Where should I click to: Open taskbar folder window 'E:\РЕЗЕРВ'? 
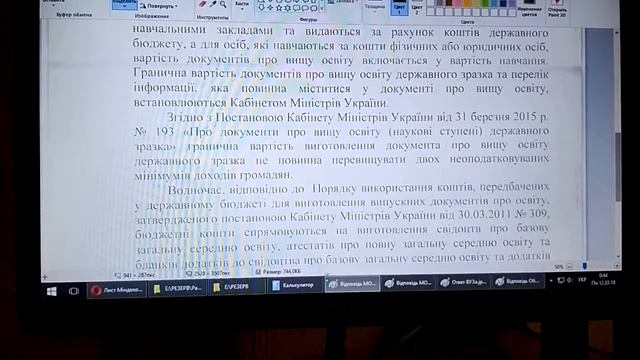(x=236, y=287)
